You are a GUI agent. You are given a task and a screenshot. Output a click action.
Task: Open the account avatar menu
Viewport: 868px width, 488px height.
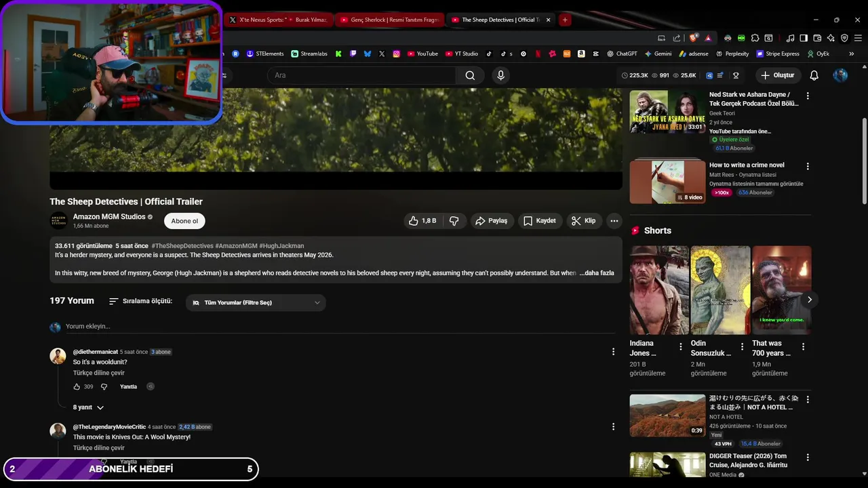tap(840, 75)
